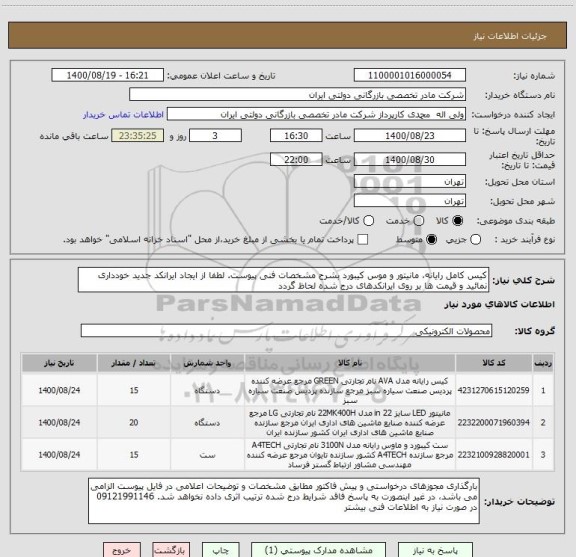Click the چاپ button

tap(220, 550)
